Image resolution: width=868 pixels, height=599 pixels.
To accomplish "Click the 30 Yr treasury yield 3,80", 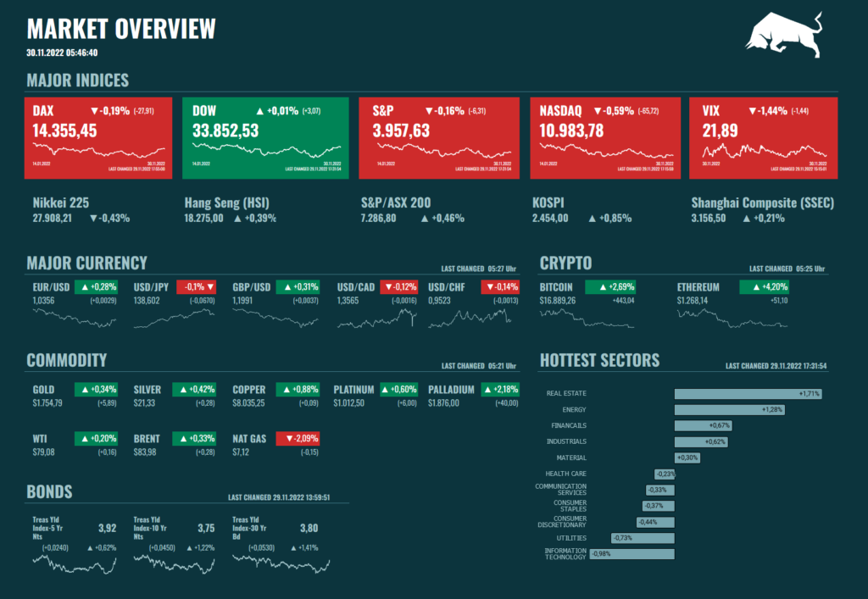I will tap(309, 529).
